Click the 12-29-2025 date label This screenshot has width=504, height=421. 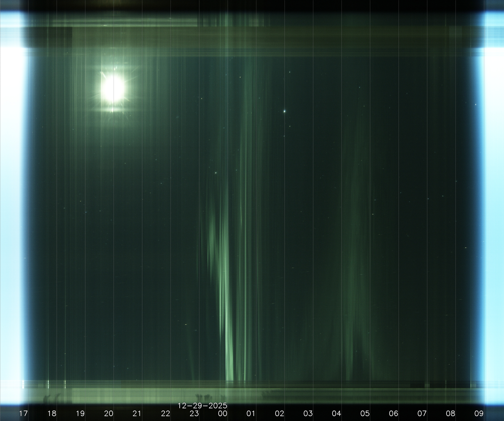tap(202, 406)
